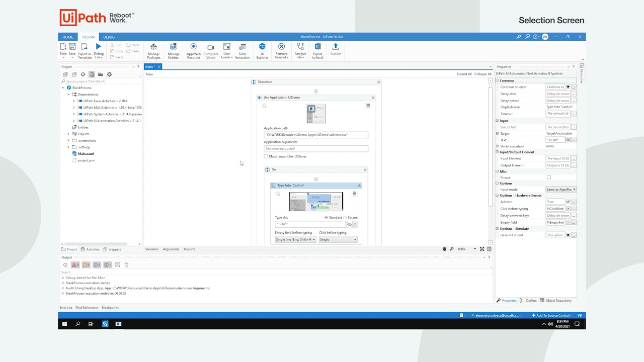Screen dimensions: 644x362
Task: Open Click before typing Single dropdown
Action: tap(338, 240)
